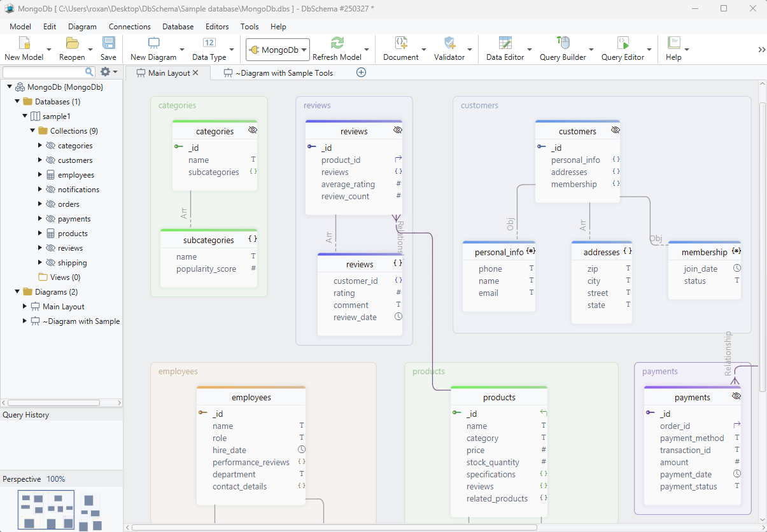The image size is (767, 532).
Task: Add a new diagram tab with the plus icon
Action: coord(361,73)
